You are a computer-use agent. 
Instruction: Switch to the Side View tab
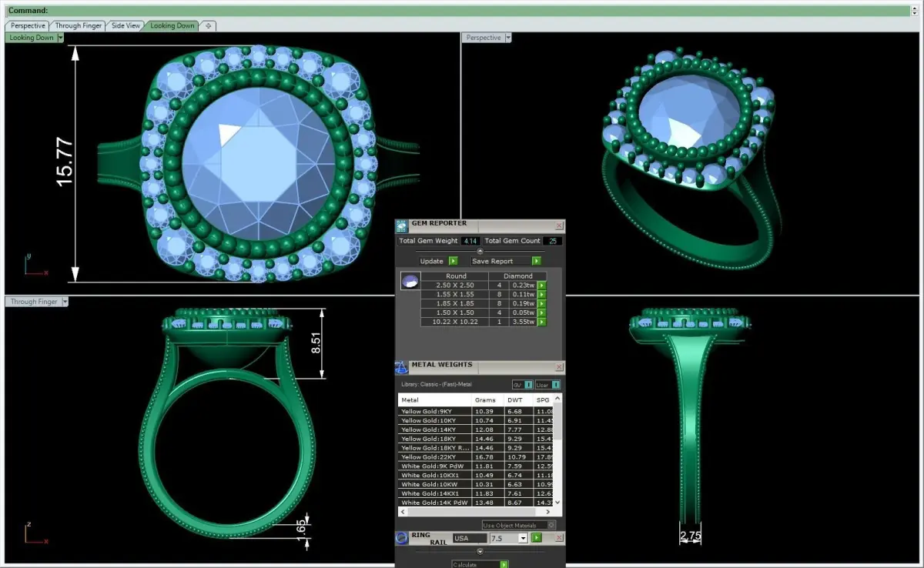(x=126, y=25)
